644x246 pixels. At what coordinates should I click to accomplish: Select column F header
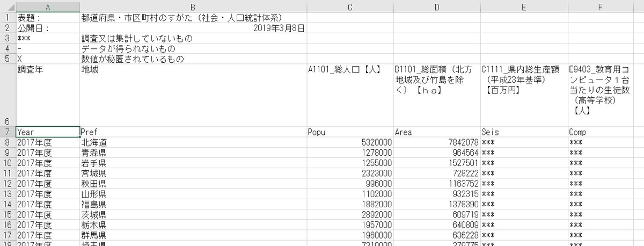[601, 7]
